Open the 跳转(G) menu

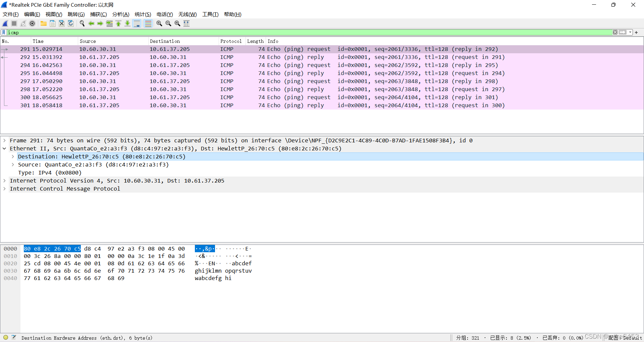(76, 14)
